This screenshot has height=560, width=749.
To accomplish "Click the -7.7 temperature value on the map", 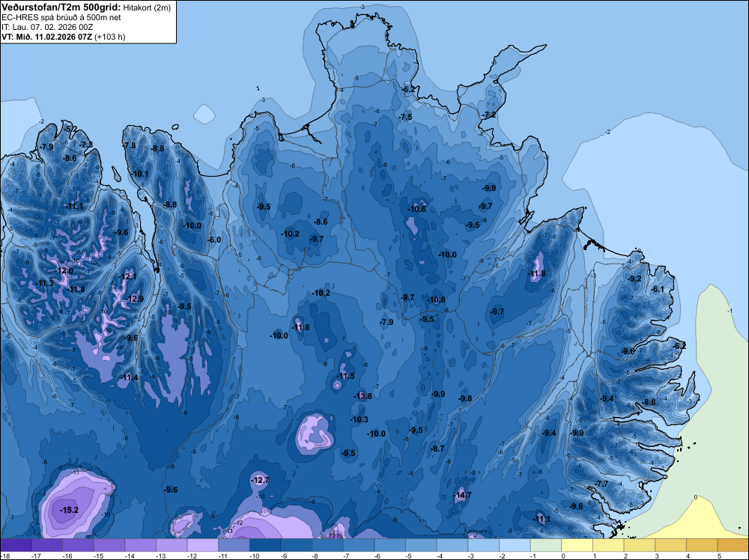I will [x=602, y=484].
